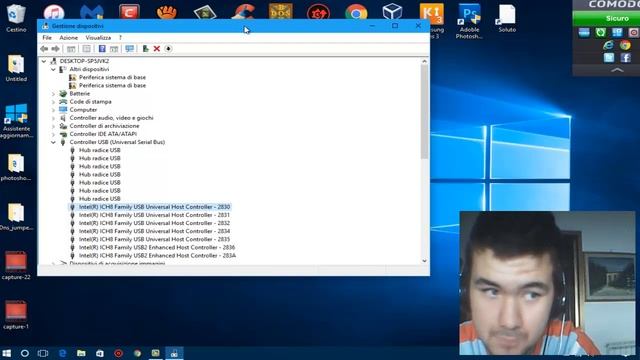This screenshot has width=640, height=360.
Task: Select Intel ICH8 USB2 Enhanced Host Controller - 2836
Action: 157,247
